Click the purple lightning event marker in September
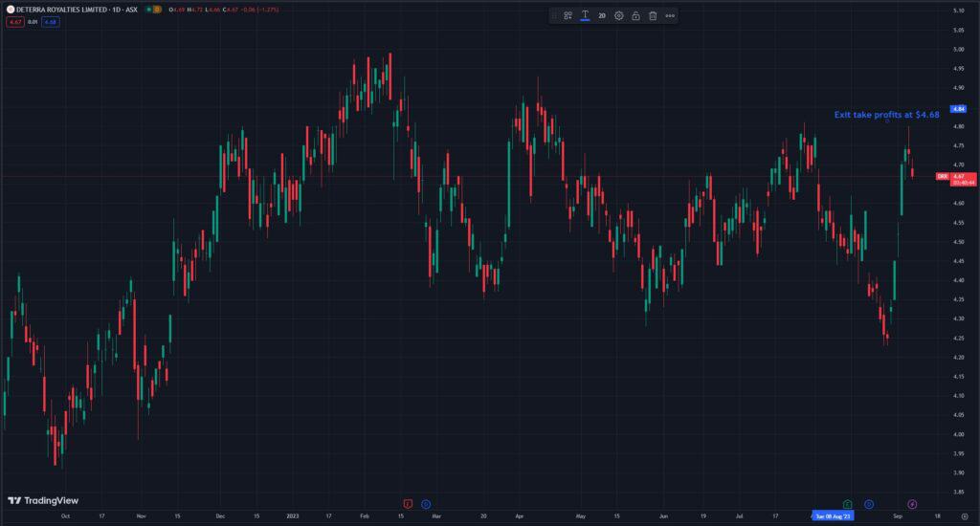Screen dimensions: 980x526 (912, 503)
